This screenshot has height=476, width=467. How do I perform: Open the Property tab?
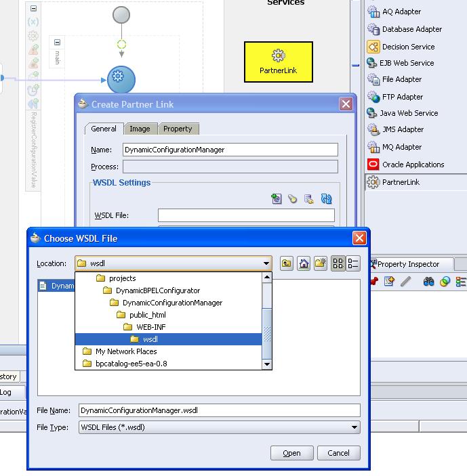coord(178,129)
